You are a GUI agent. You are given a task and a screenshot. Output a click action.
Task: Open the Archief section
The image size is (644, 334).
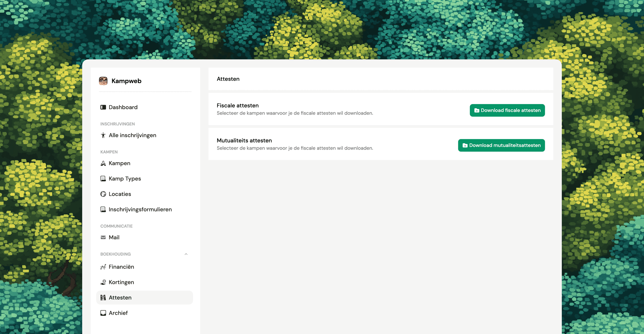pos(118,313)
